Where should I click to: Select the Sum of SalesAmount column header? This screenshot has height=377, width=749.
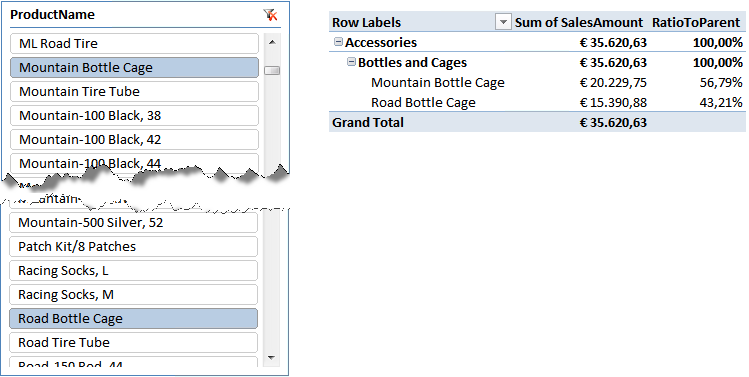click(x=579, y=22)
